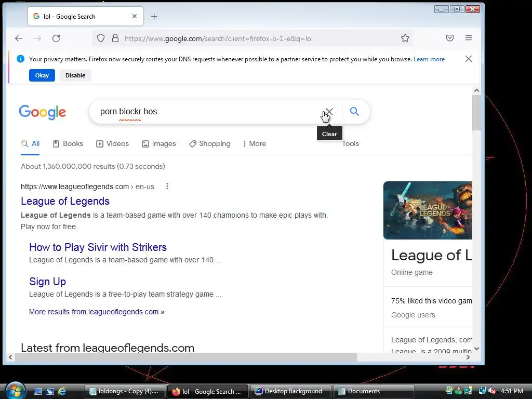Click the padlock site information icon
This screenshot has height=399, width=532.
coord(115,38)
